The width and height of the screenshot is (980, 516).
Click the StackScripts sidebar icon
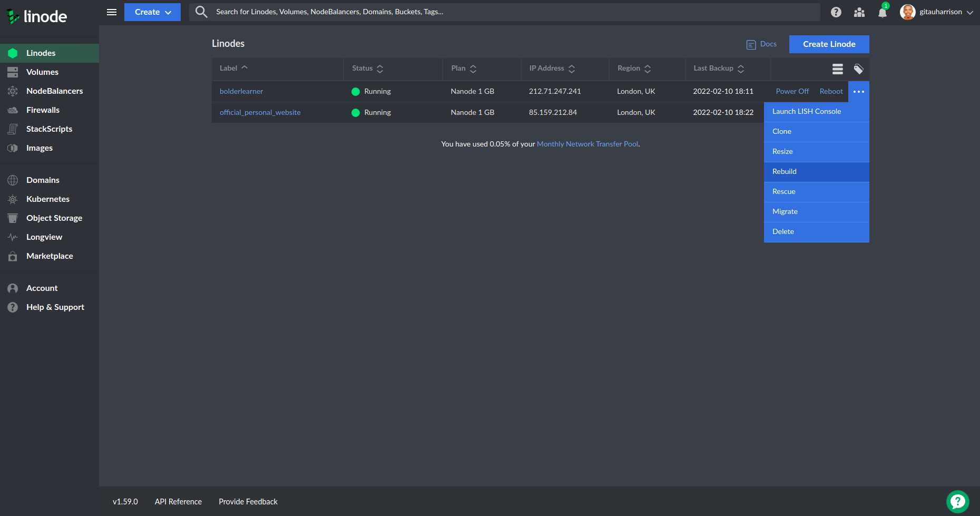coord(13,129)
